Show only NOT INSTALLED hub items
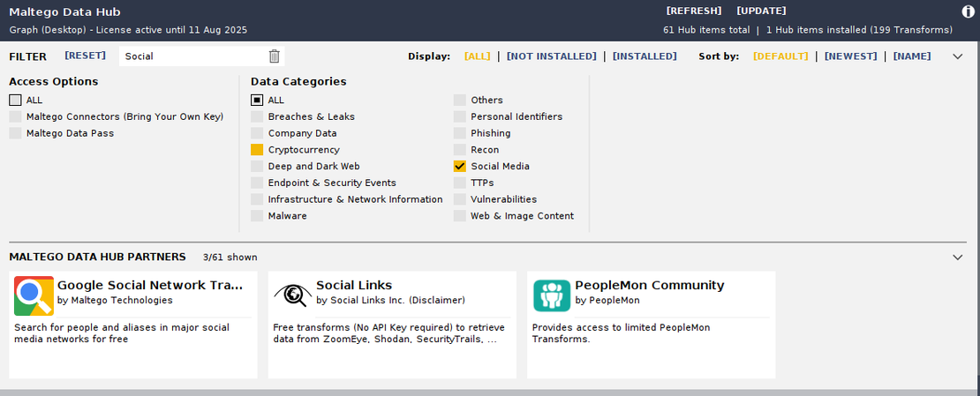 [x=551, y=56]
